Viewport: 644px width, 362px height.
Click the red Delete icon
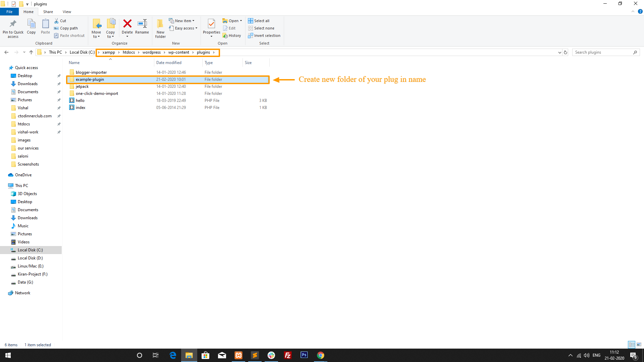[x=127, y=23]
